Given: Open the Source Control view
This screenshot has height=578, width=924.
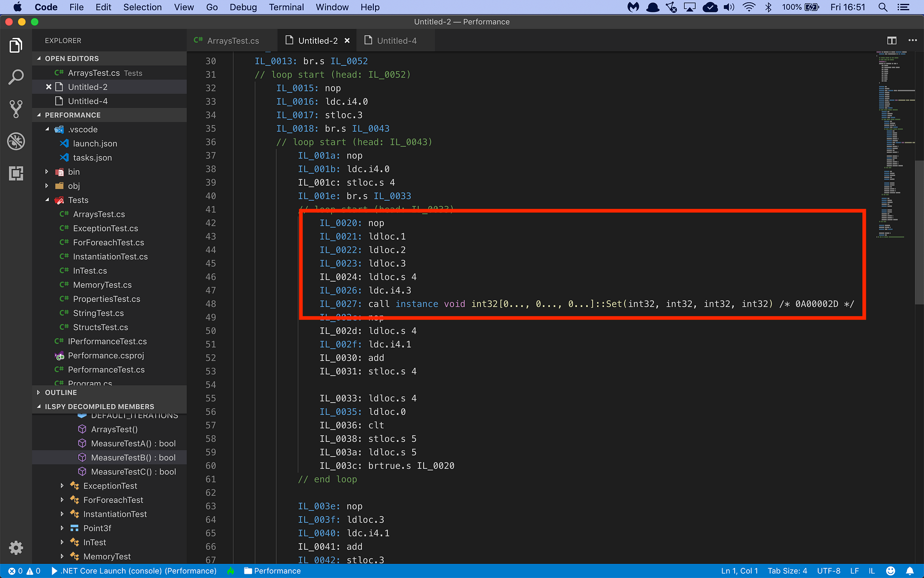Looking at the screenshot, I should pyautogui.click(x=16, y=109).
